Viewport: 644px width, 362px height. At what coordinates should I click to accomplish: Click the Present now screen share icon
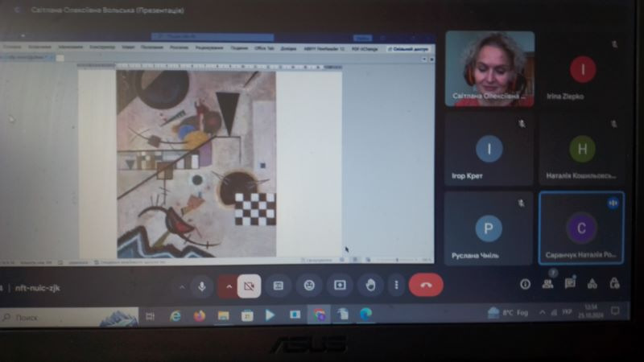(x=340, y=285)
